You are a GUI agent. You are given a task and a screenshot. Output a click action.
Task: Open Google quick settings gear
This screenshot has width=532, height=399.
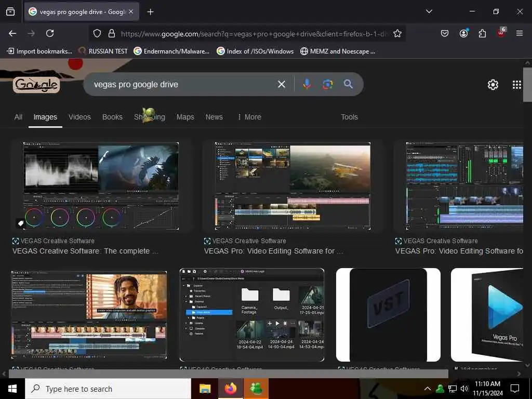[493, 85]
